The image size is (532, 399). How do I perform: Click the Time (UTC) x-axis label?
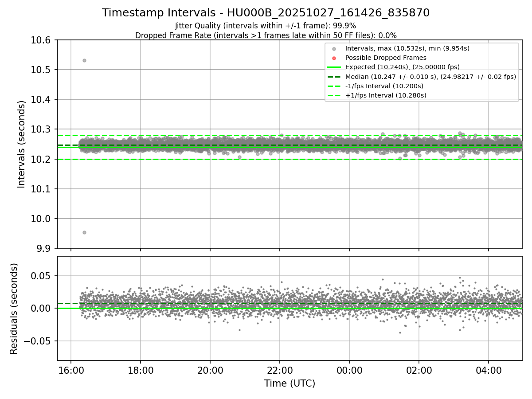(290, 383)
